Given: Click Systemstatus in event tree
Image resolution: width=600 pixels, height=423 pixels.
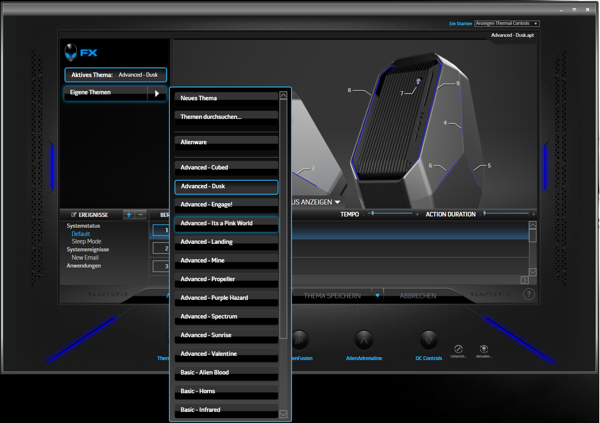Looking at the screenshot, I should point(83,226).
